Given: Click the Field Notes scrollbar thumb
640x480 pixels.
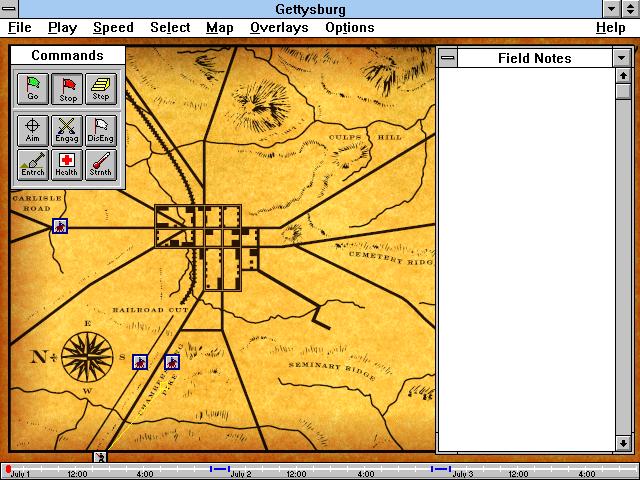Looking at the screenshot, I should [x=623, y=91].
